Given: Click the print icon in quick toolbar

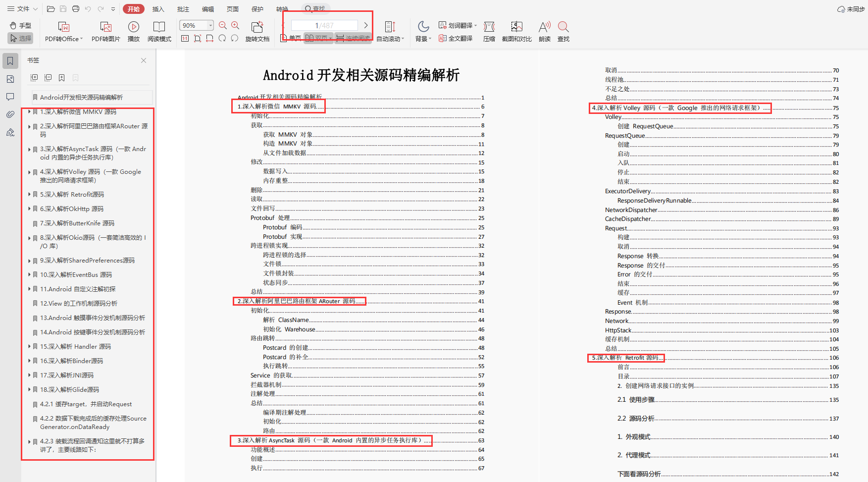Looking at the screenshot, I should (x=76, y=9).
